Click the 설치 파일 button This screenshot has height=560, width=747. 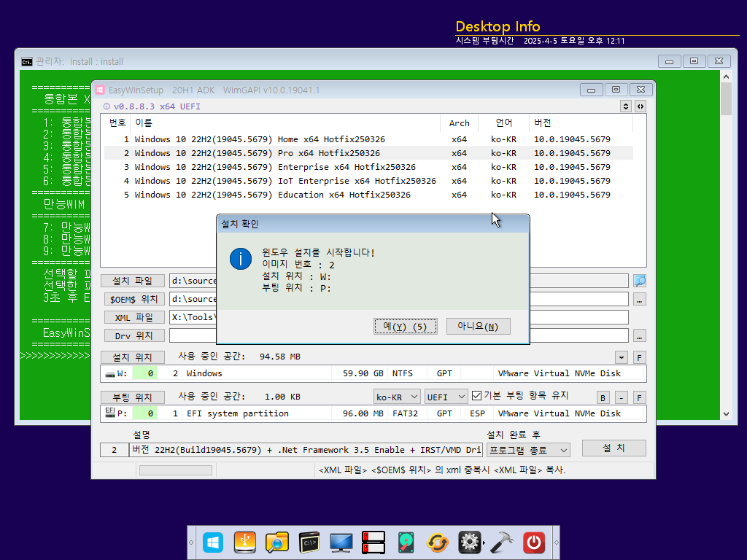coord(133,281)
